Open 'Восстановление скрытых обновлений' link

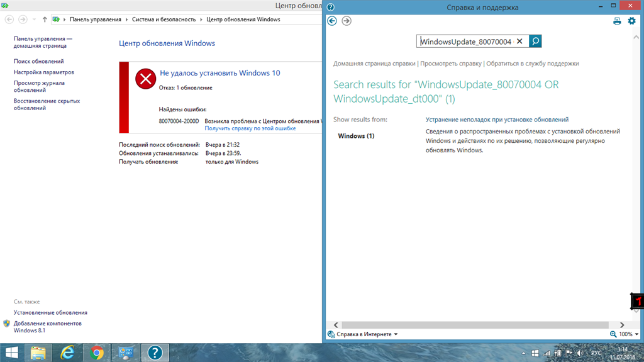click(x=47, y=105)
